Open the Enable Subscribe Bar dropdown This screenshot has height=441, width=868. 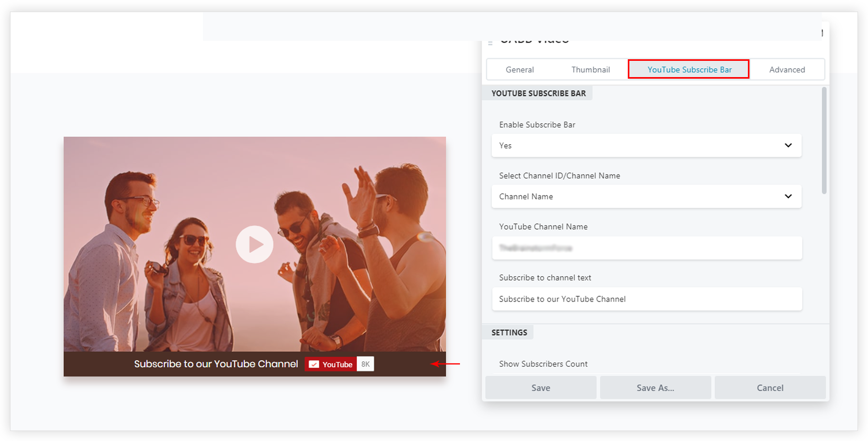pyautogui.click(x=646, y=145)
